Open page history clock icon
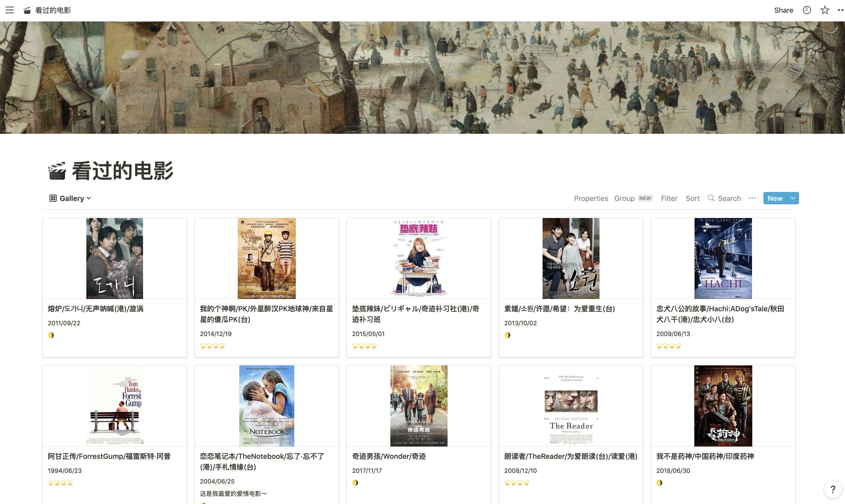The height and width of the screenshot is (504, 845). (807, 10)
